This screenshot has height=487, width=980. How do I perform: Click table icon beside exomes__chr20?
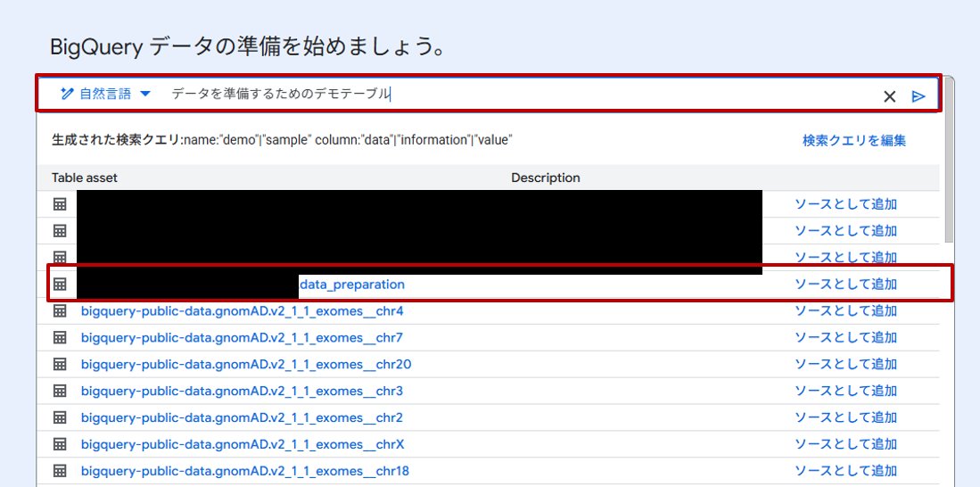[x=60, y=364]
